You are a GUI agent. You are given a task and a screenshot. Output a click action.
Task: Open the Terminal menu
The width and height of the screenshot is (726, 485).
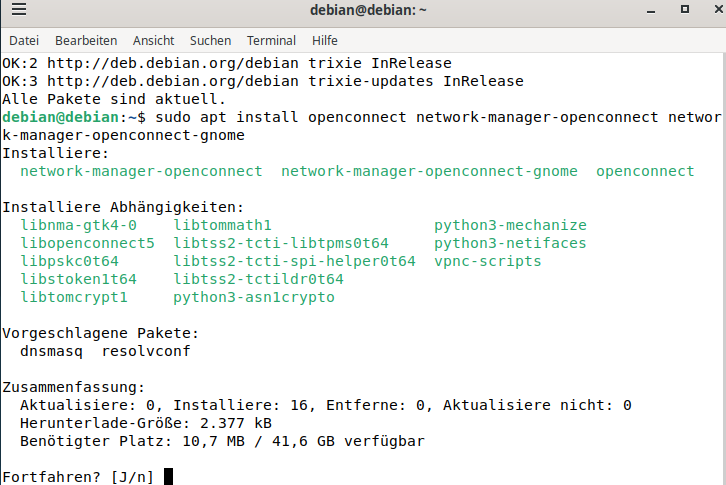(271, 41)
